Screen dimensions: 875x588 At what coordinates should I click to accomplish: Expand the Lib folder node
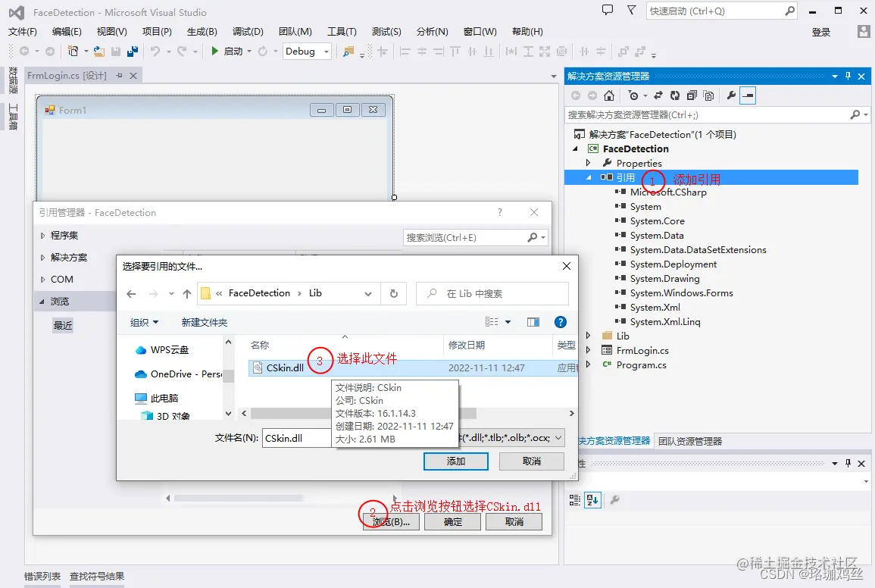(588, 336)
